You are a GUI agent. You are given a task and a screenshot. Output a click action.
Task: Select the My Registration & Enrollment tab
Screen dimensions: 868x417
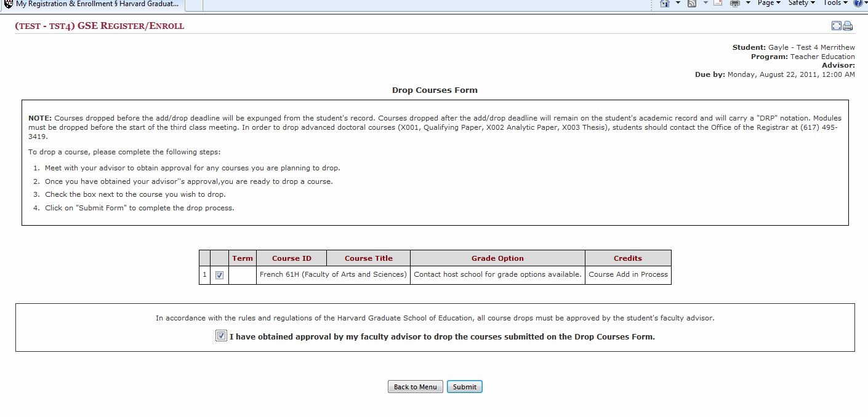click(92, 4)
